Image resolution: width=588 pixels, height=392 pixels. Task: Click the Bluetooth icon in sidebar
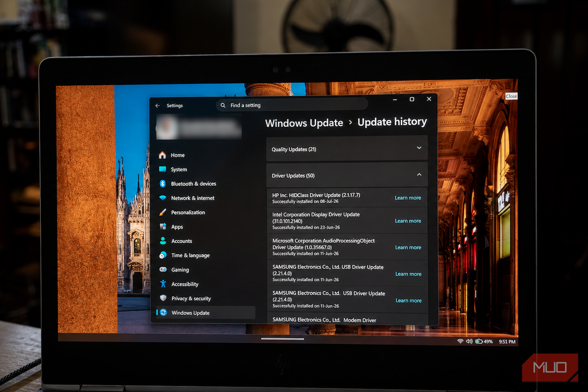click(x=163, y=184)
